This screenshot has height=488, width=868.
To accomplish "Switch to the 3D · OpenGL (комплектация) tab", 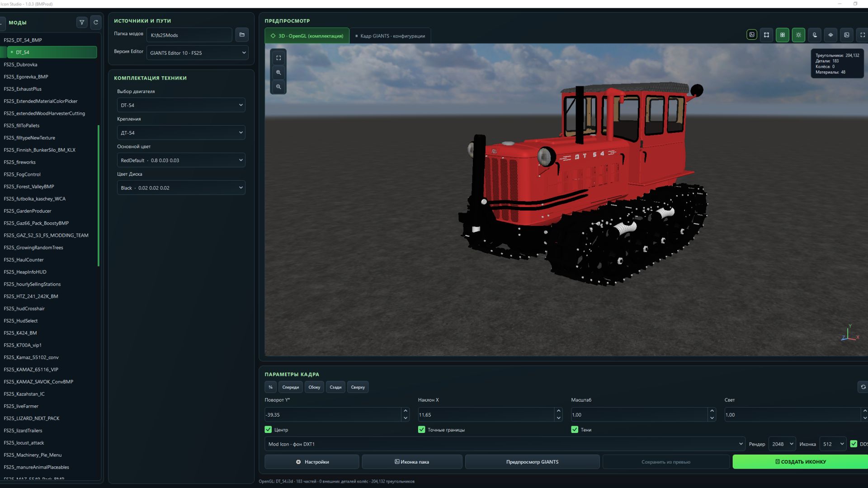I will [x=307, y=36].
